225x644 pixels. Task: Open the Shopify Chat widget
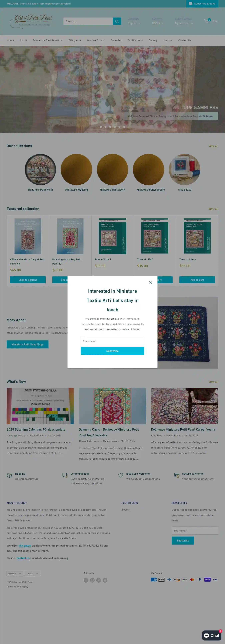[x=212, y=635]
